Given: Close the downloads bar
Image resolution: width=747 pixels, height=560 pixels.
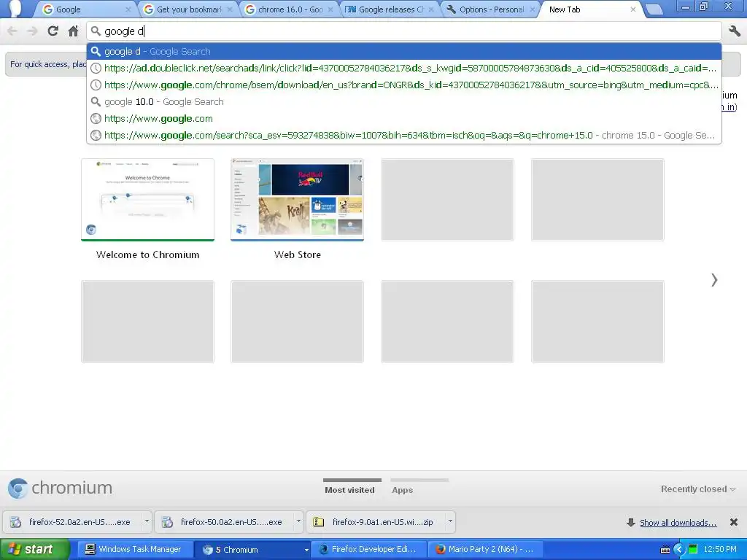Looking at the screenshot, I should pyautogui.click(x=734, y=522).
